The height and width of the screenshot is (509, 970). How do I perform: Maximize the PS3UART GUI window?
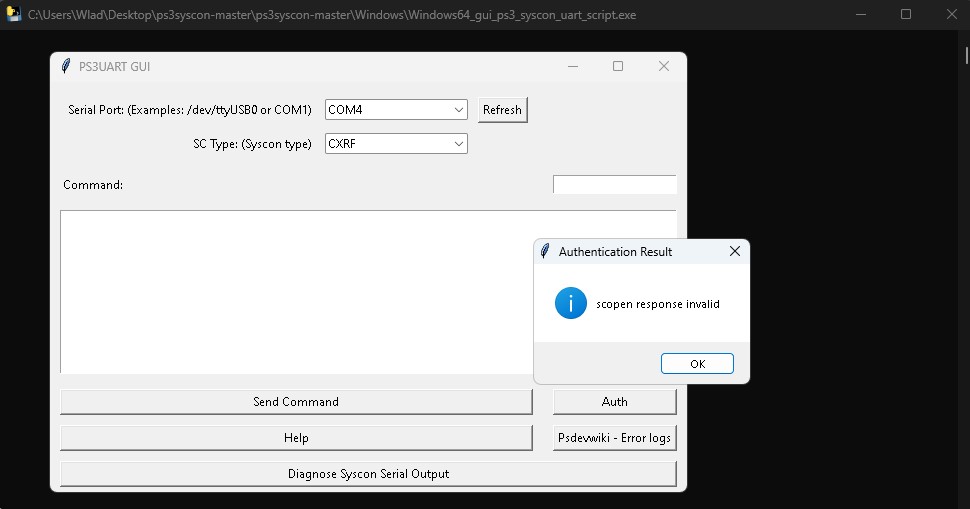617,66
